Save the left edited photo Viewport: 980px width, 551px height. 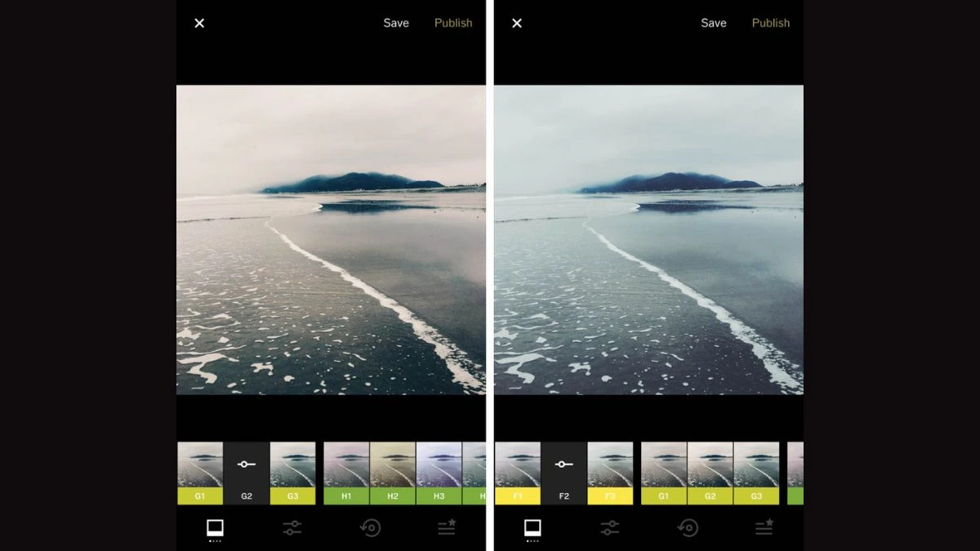tap(396, 23)
